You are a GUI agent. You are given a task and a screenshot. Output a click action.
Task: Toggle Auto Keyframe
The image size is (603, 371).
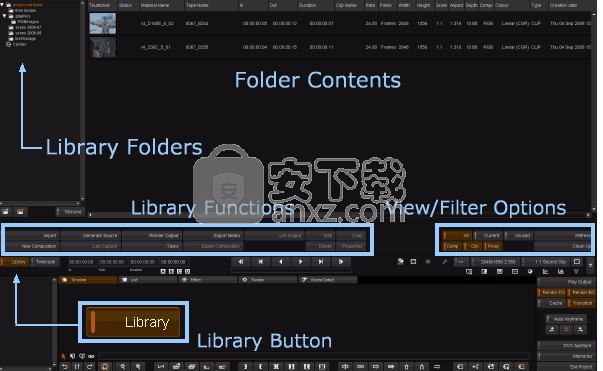[566, 319]
